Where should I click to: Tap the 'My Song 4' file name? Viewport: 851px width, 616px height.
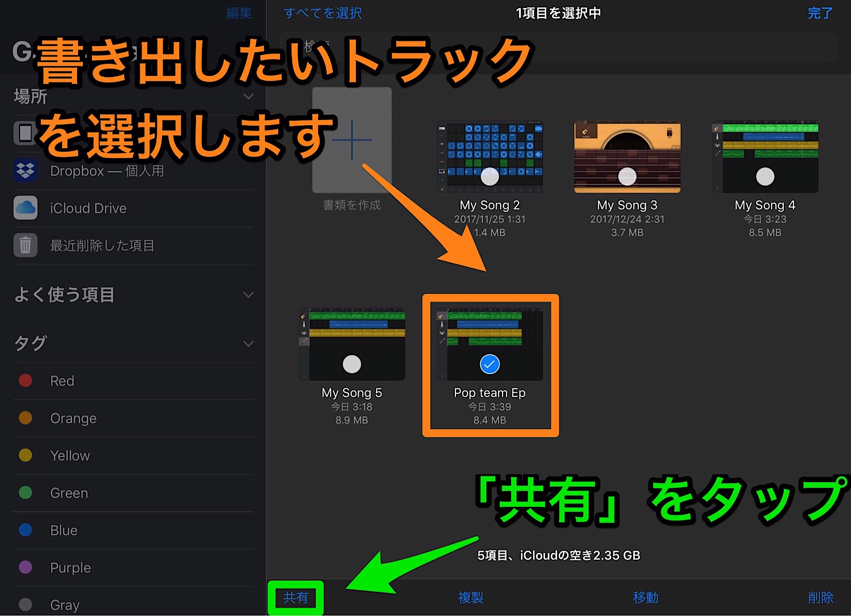point(765,205)
